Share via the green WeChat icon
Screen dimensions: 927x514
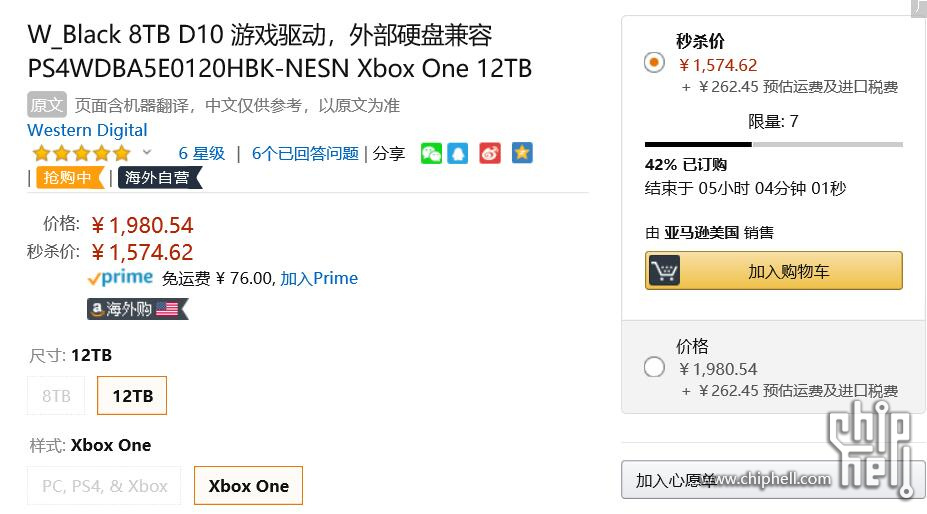(431, 154)
